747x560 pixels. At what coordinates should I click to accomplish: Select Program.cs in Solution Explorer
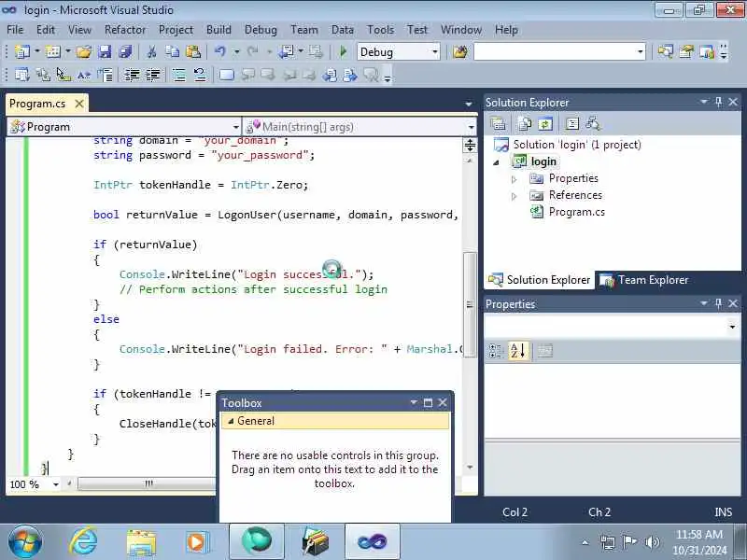click(576, 212)
